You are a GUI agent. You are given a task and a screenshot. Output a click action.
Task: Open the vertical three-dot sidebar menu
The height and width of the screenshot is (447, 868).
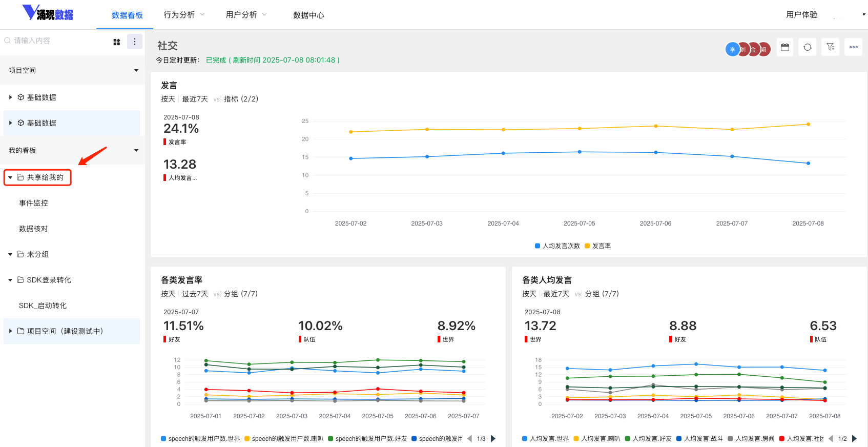coord(135,42)
